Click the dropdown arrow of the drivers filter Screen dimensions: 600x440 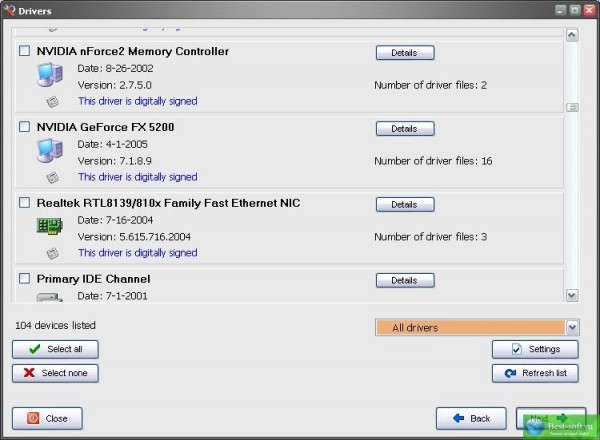pos(572,328)
